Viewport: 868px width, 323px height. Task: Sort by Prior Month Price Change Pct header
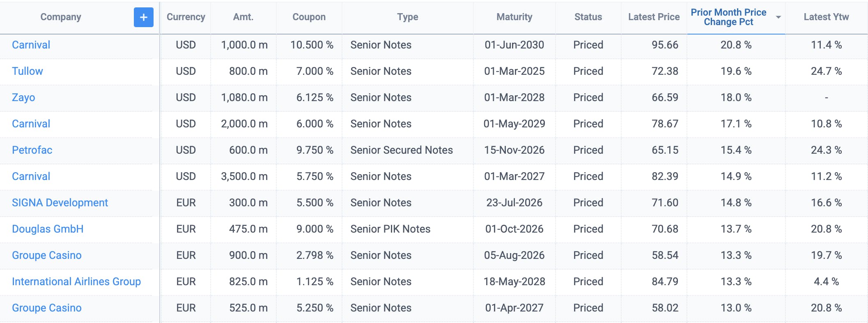(x=728, y=17)
